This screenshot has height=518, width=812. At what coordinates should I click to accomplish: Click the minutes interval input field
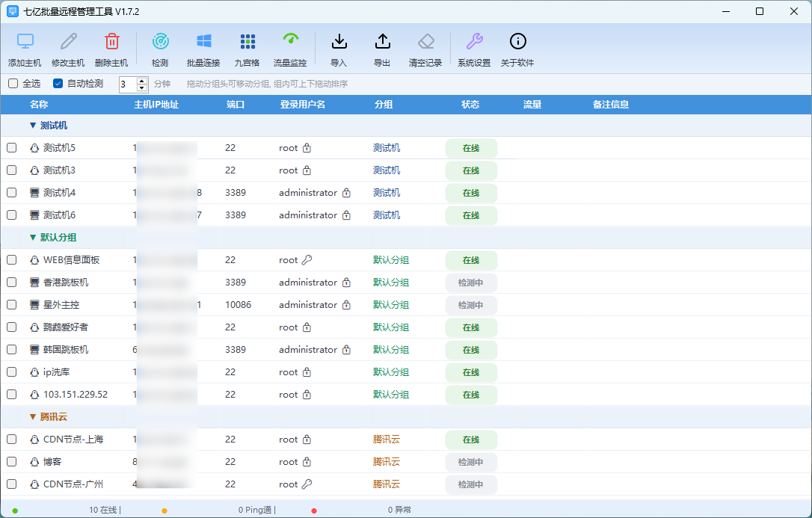pos(128,84)
